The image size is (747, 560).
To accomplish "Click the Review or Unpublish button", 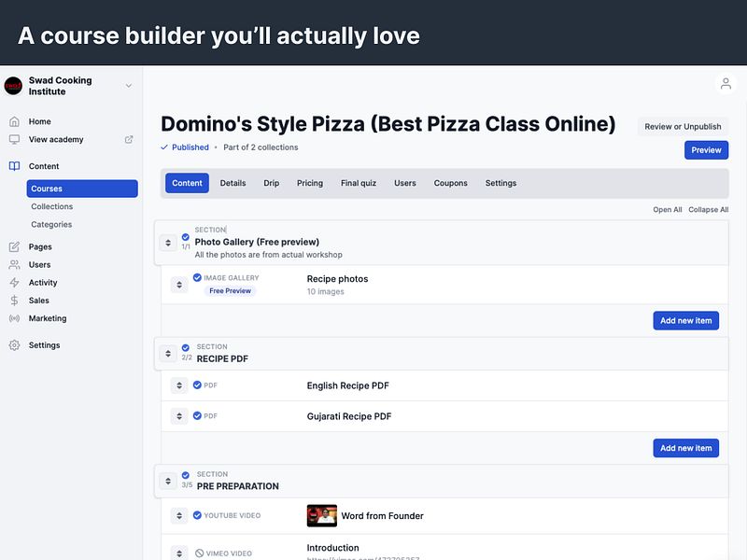I will pos(683,127).
